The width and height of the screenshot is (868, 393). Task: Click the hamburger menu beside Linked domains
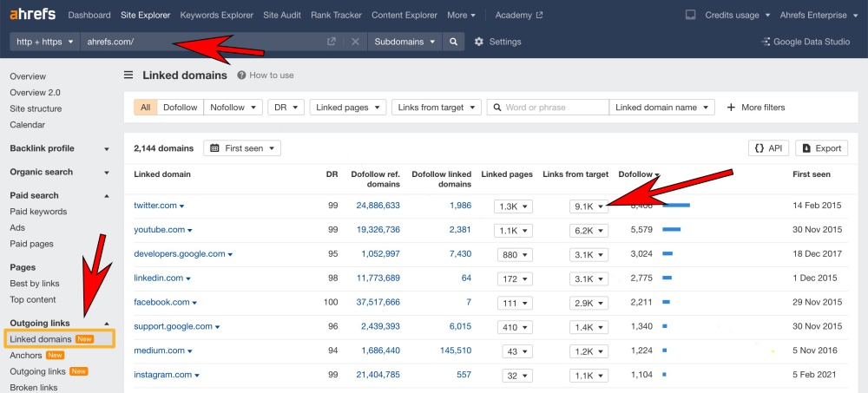coord(128,75)
